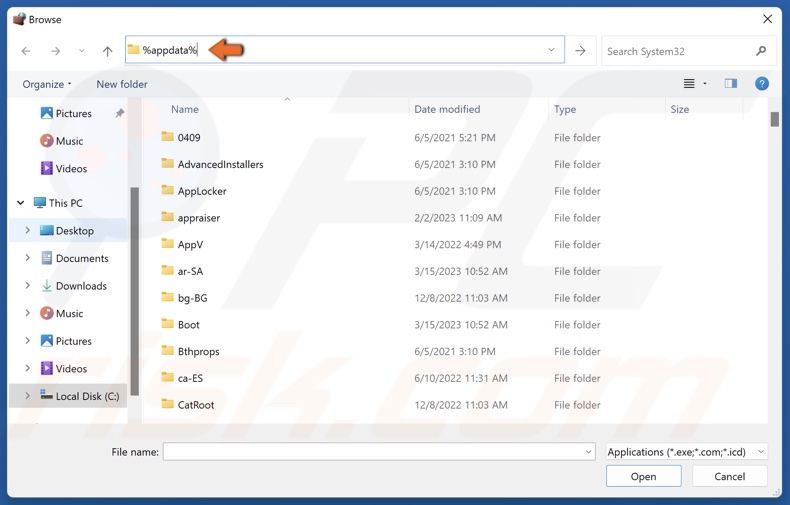
Task: Select the ca-ES folder
Action: click(x=182, y=377)
